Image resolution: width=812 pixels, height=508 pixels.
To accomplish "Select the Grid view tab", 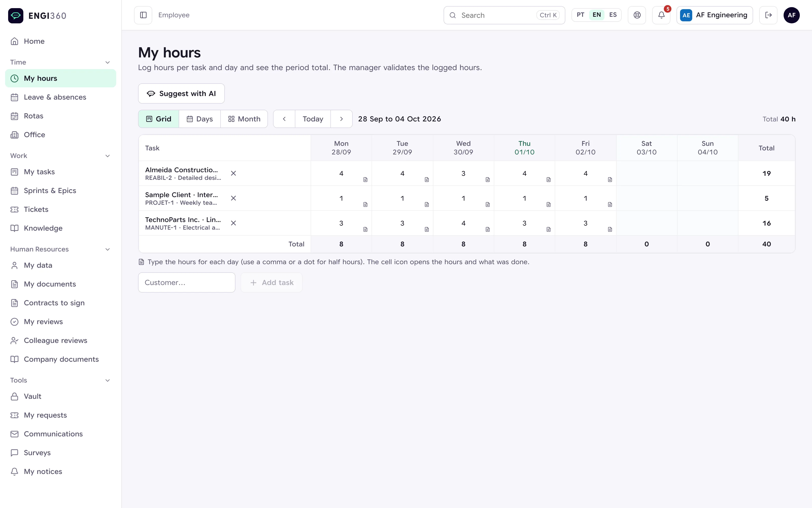I will 158,119.
